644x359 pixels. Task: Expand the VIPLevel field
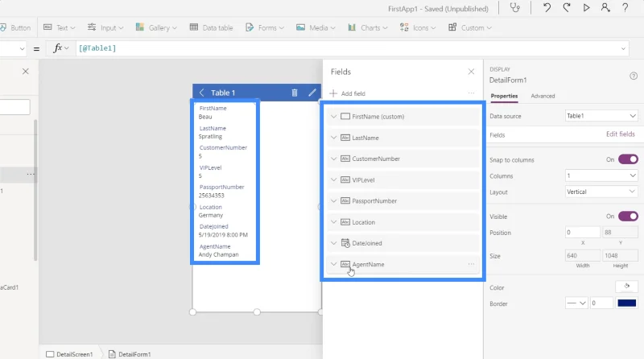click(x=333, y=180)
